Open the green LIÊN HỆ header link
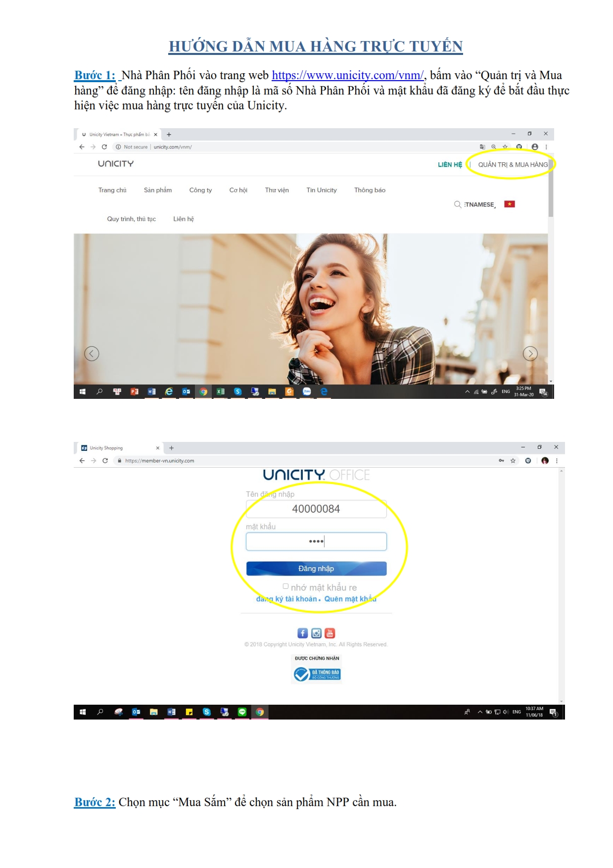Image resolution: width=613 pixels, height=868 pixels. (450, 165)
